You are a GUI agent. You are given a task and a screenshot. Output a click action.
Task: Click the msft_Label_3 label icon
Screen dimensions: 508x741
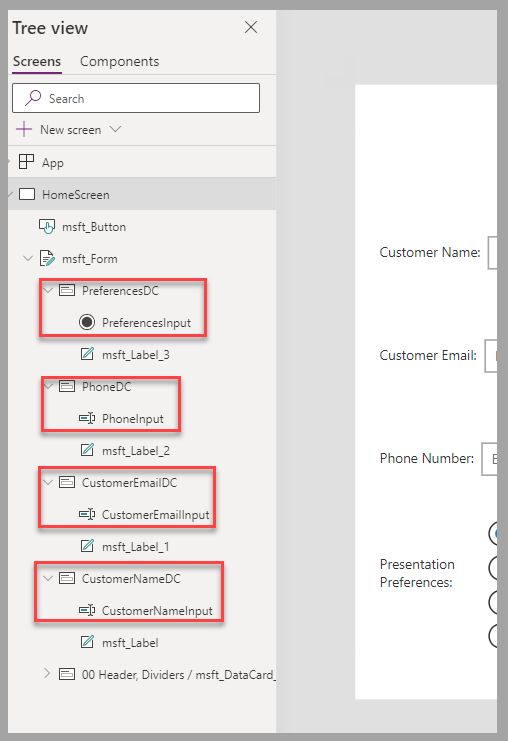pyautogui.click(x=87, y=354)
